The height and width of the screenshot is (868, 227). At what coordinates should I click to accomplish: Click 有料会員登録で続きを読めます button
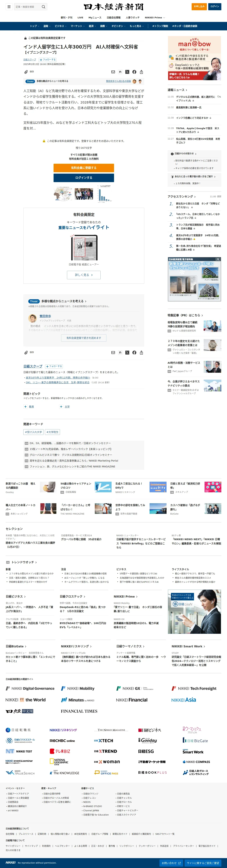tap(84, 338)
